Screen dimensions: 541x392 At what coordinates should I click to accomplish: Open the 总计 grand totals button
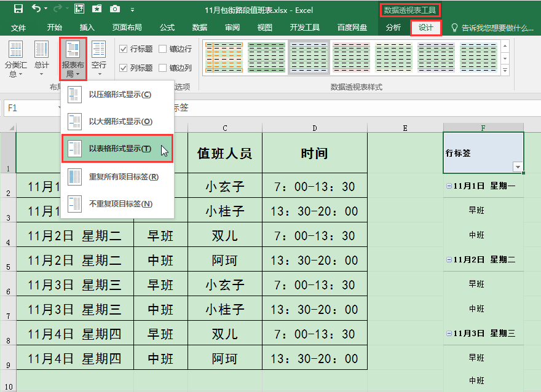tap(41, 59)
